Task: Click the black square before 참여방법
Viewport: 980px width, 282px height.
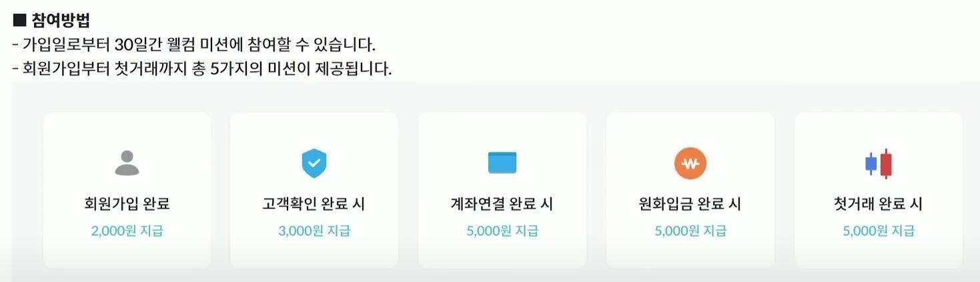Action: click(x=19, y=20)
